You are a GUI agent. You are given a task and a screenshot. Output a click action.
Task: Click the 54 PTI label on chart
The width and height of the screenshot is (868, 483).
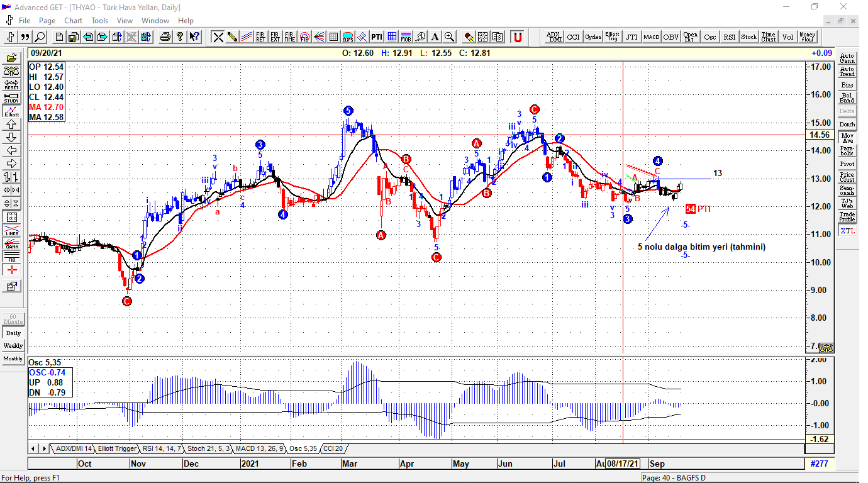tap(698, 209)
